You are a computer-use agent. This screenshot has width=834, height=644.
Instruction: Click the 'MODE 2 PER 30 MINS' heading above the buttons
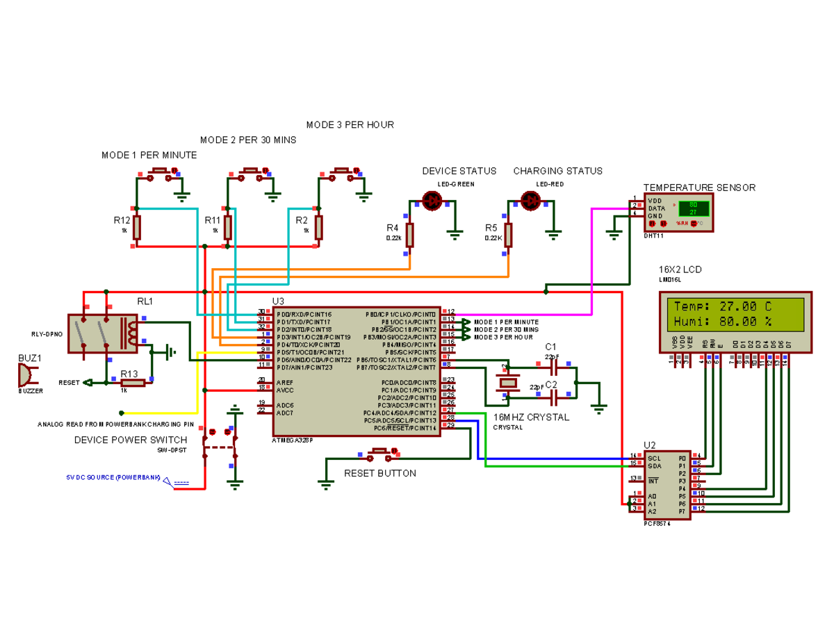point(248,140)
